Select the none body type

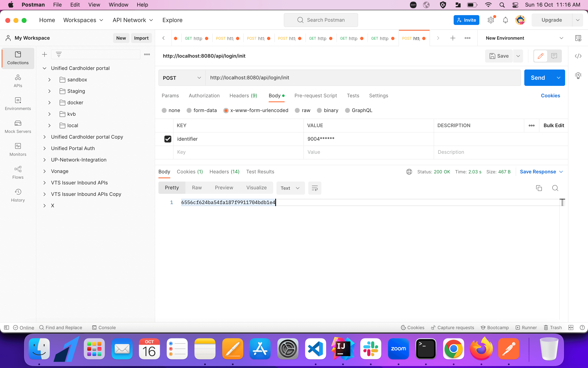164,110
